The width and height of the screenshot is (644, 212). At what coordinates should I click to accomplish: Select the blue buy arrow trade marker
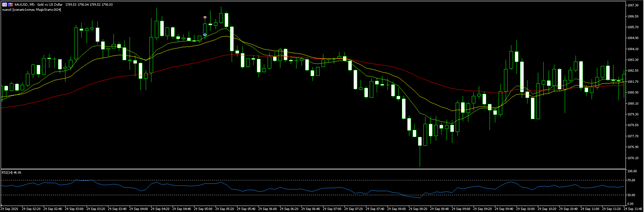pos(205,34)
